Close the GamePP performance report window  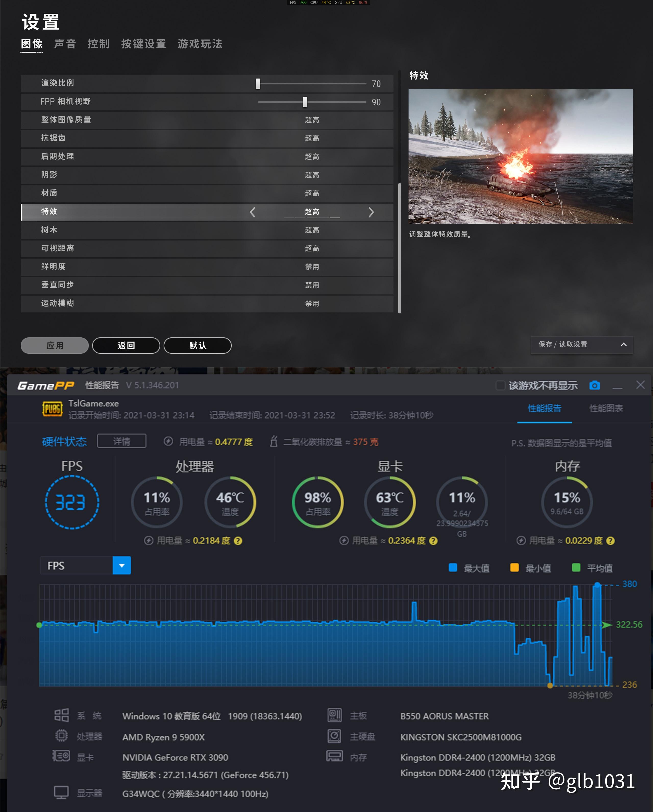(640, 385)
